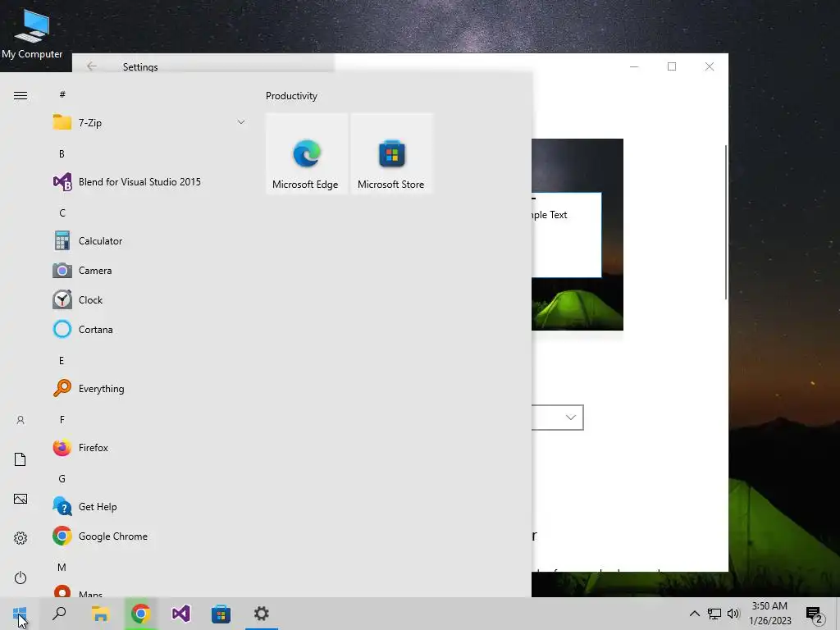
Task: Open Microsoft Store from the taskbar
Action: (221, 614)
